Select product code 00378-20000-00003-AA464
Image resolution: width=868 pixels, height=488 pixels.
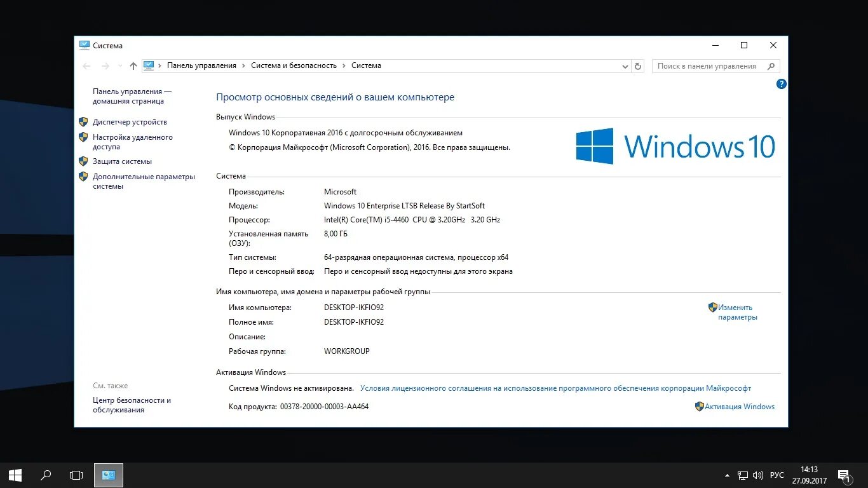point(324,407)
